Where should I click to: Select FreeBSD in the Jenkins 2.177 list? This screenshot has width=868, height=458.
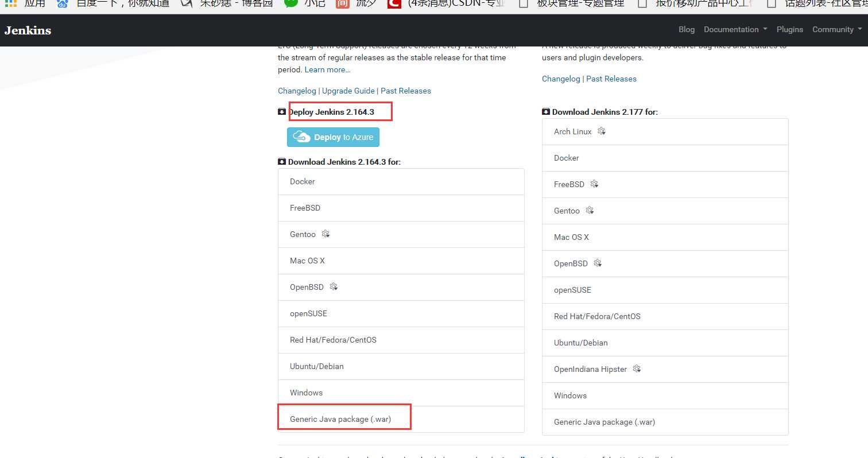pyautogui.click(x=665, y=184)
